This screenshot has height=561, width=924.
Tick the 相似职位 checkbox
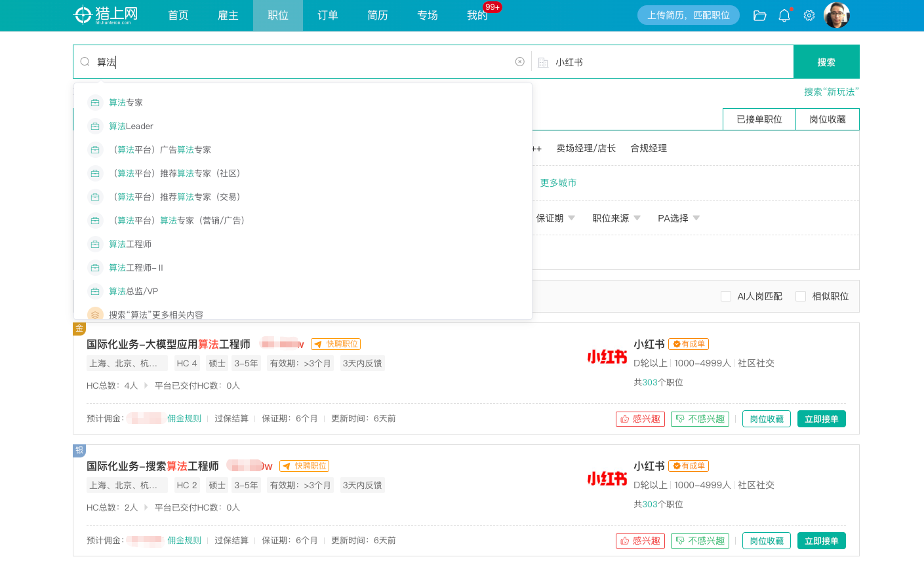coord(801,296)
